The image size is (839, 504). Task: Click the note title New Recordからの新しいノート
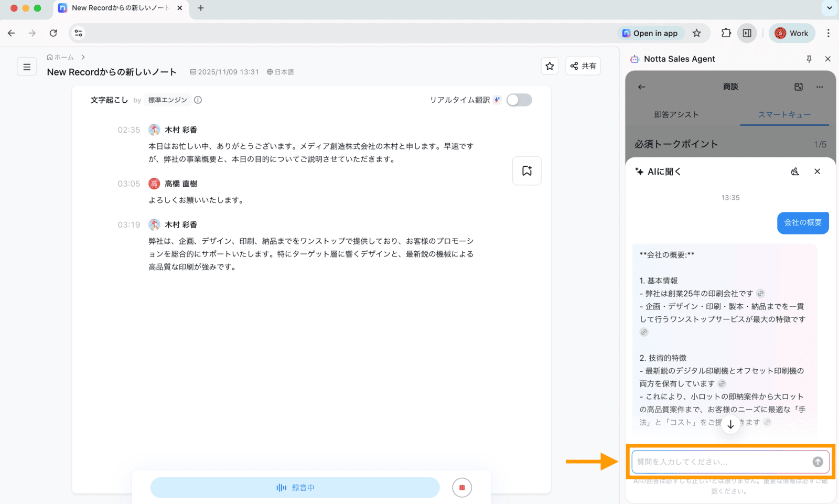tap(112, 72)
